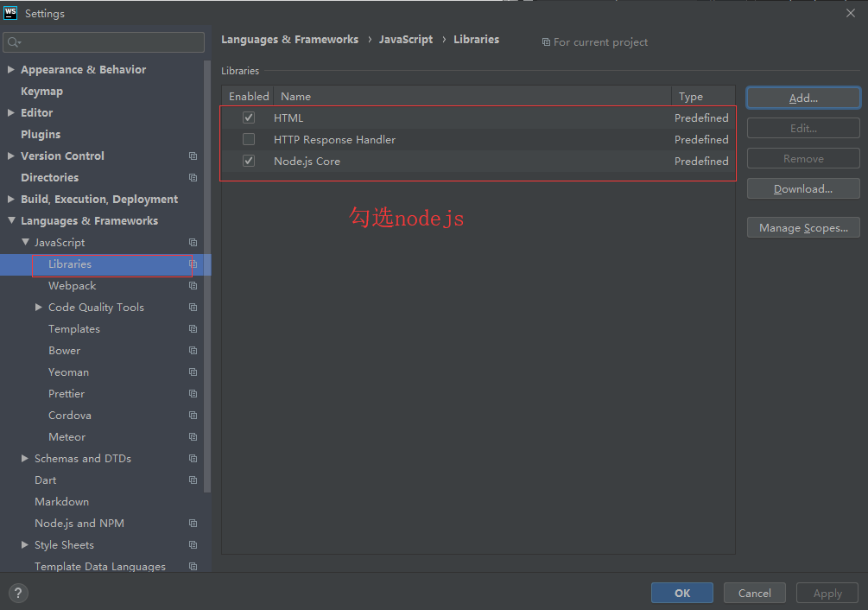The image size is (868, 610).
Task: Click project-level icon beside Bower row
Action: [193, 351]
